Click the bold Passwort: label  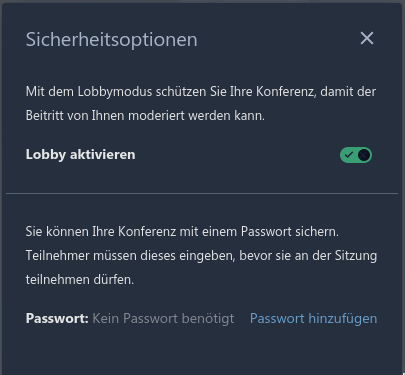(x=57, y=319)
